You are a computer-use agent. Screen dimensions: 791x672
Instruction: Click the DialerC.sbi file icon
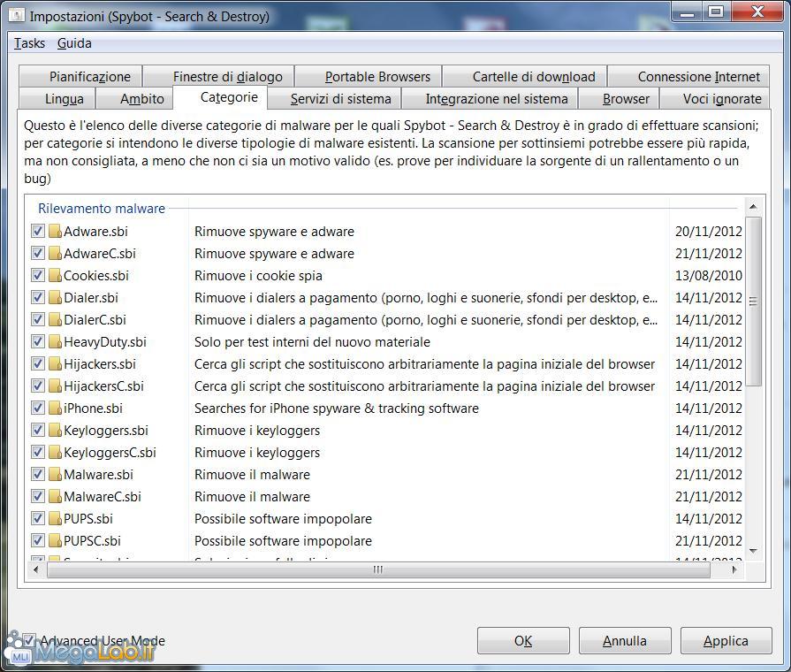click(55, 319)
